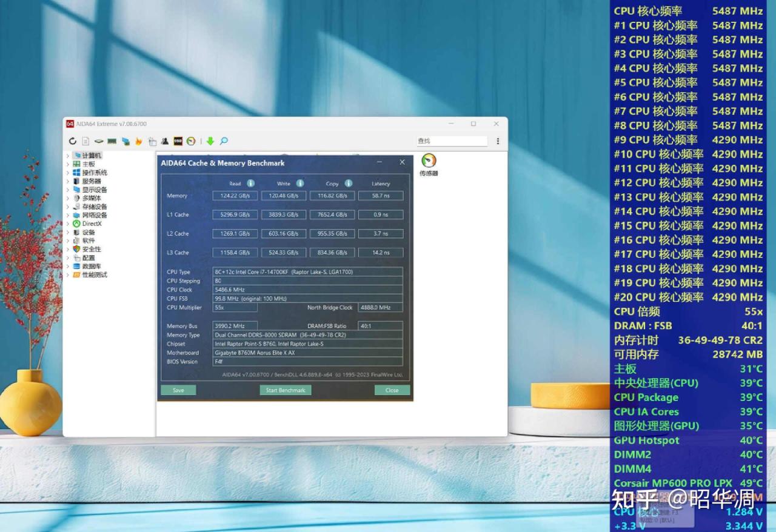The image size is (776, 532).
Task: Click the blue computers toolbar icon
Action: [x=125, y=141]
